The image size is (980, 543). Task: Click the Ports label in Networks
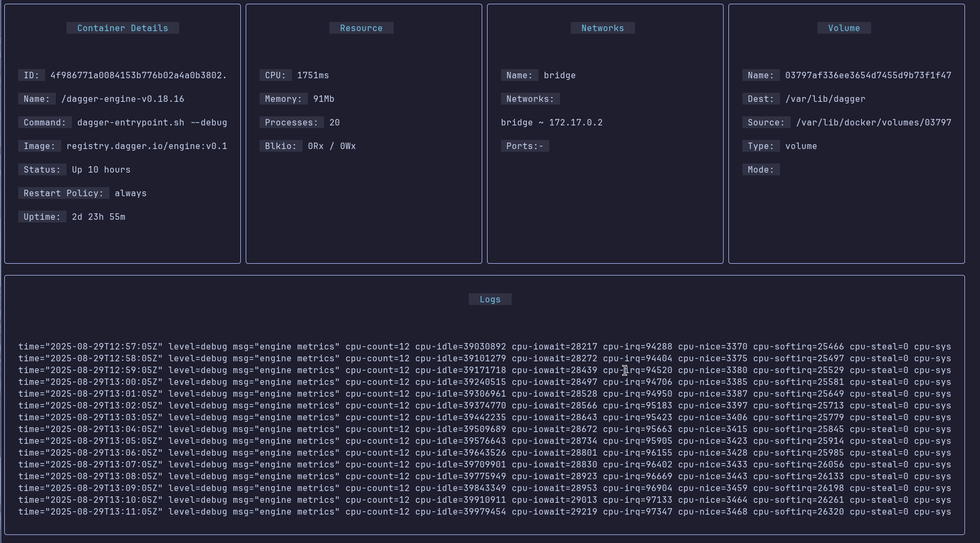coord(525,146)
